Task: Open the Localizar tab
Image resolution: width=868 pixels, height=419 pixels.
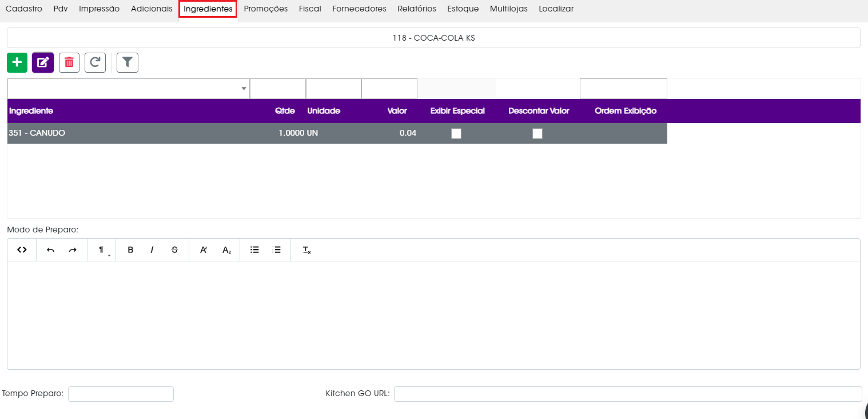Action: 556,9
